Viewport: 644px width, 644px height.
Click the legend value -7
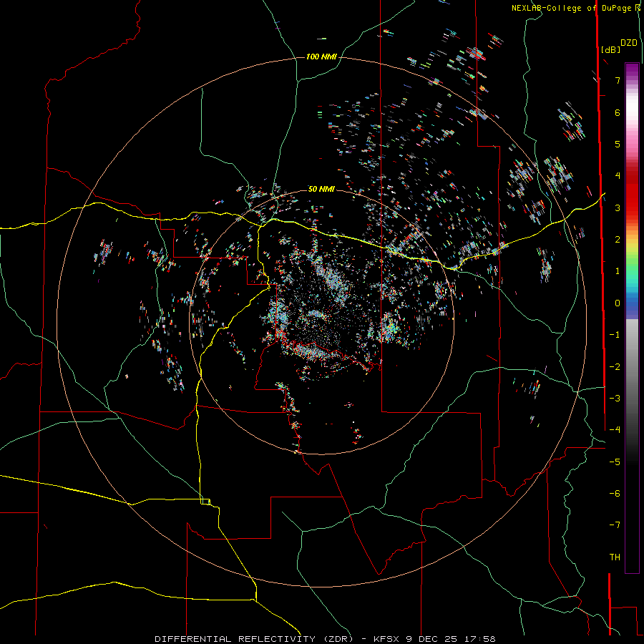coord(615,525)
